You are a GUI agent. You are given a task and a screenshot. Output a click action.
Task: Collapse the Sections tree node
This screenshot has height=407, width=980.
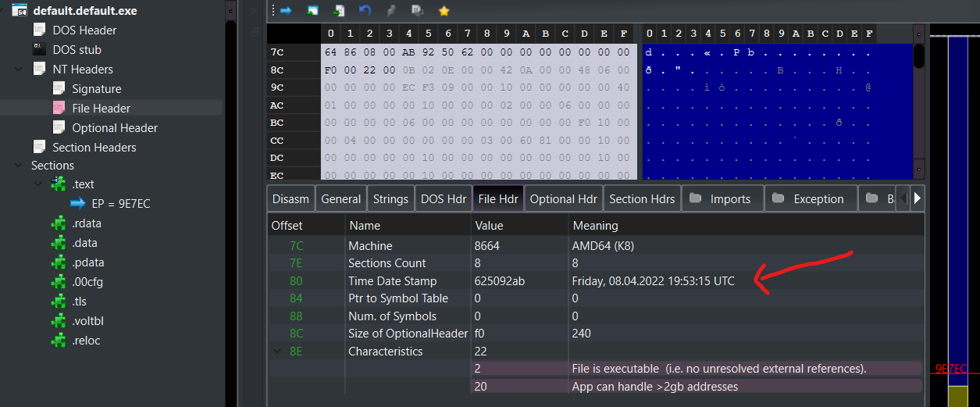pyautogui.click(x=18, y=166)
